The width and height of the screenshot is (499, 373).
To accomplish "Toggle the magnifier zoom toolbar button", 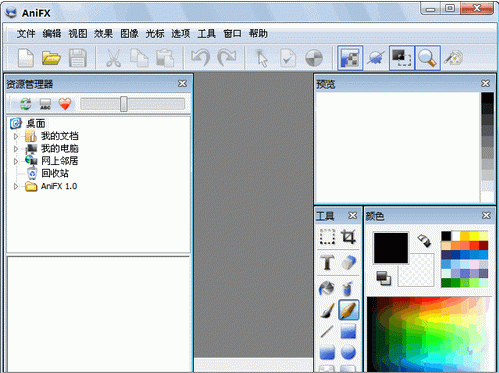I will tap(428, 58).
